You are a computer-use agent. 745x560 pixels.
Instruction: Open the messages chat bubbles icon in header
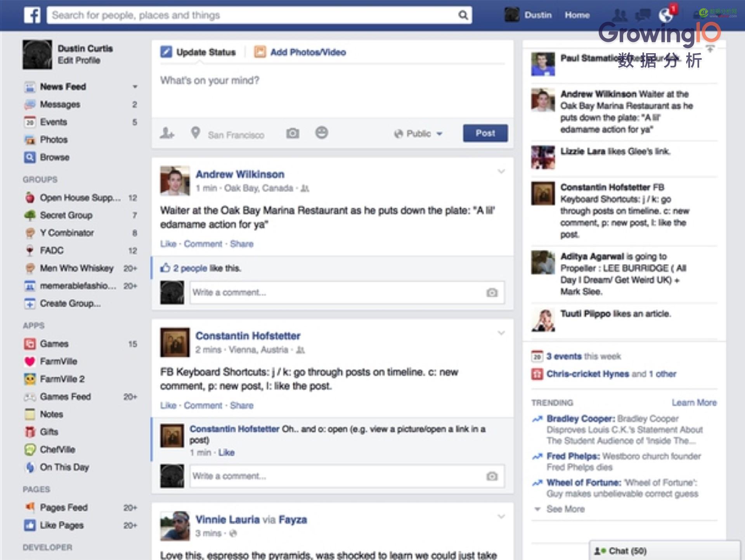643,15
